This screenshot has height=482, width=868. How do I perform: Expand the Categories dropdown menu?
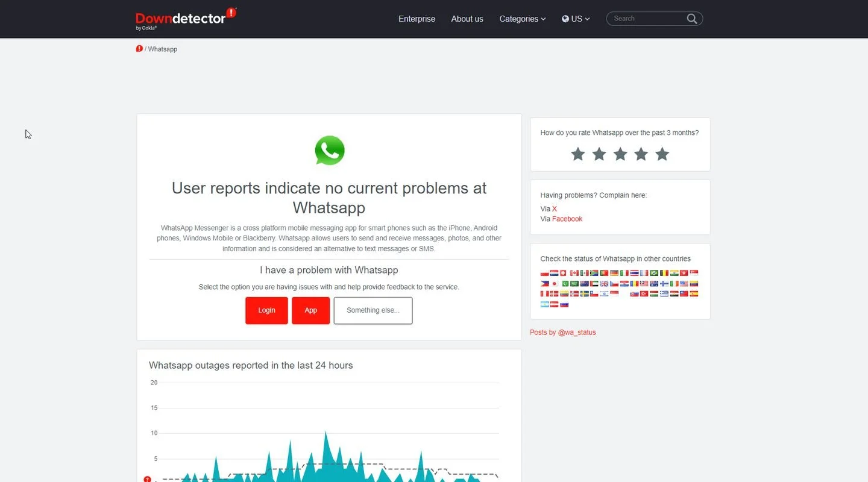coord(522,19)
